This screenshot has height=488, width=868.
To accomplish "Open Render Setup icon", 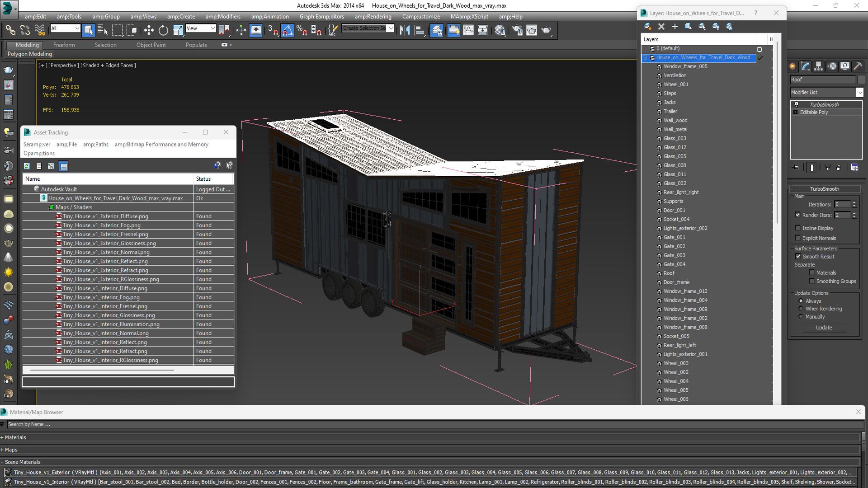I will [x=517, y=30].
